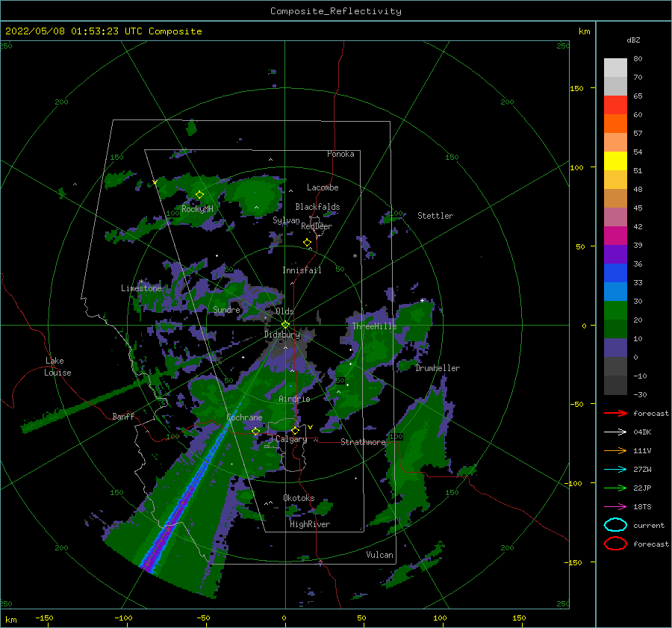This screenshot has width=672, height=628.
Task: Click the red forecast arrow in legend
Action: point(615,413)
